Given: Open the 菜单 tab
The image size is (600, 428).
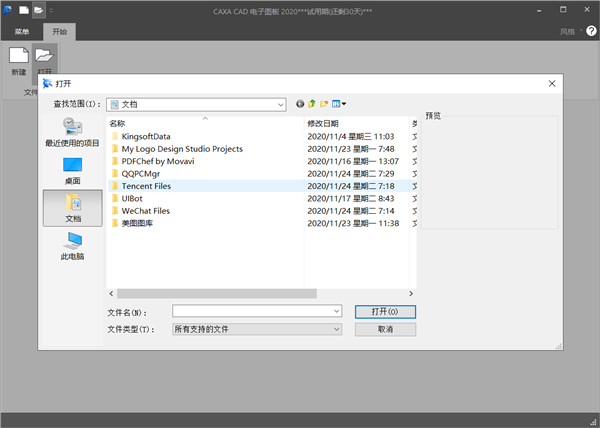Looking at the screenshot, I should click(x=21, y=32).
